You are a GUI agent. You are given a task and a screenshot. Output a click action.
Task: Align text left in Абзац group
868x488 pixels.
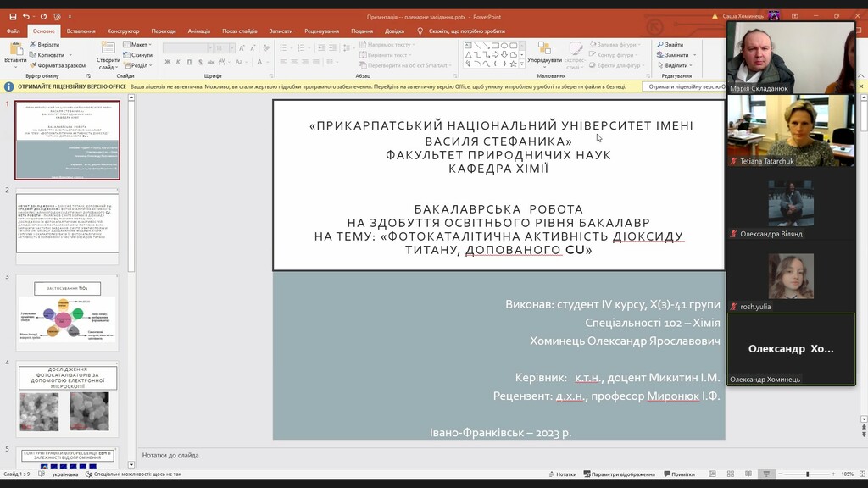point(283,62)
